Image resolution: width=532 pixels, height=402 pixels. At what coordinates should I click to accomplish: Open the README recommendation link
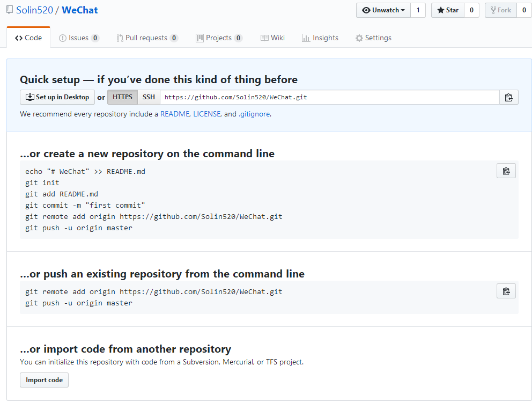point(175,114)
